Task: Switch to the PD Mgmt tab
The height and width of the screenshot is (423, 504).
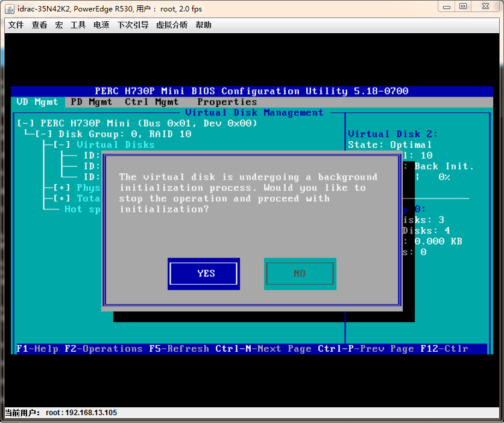Action: click(x=91, y=102)
